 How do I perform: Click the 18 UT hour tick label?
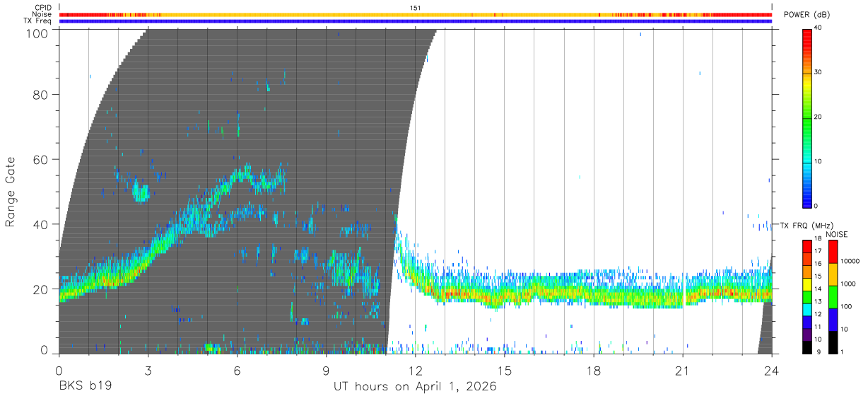click(x=593, y=369)
